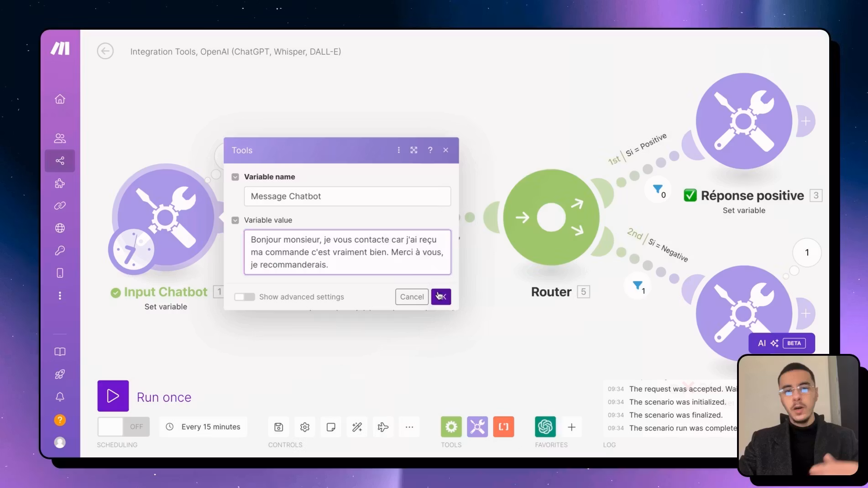Open Home in the left sidebar
This screenshot has width=868, height=488.
[x=60, y=99]
